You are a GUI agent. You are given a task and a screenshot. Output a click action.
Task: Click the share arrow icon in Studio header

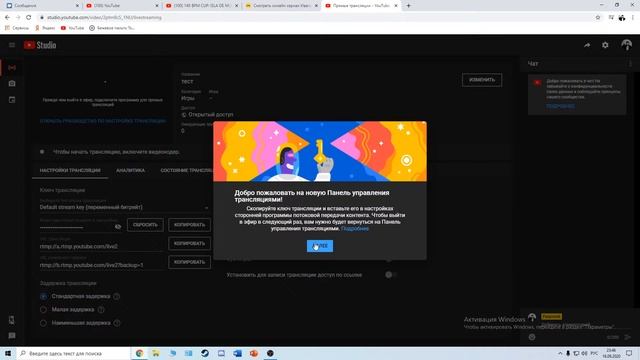(587, 45)
